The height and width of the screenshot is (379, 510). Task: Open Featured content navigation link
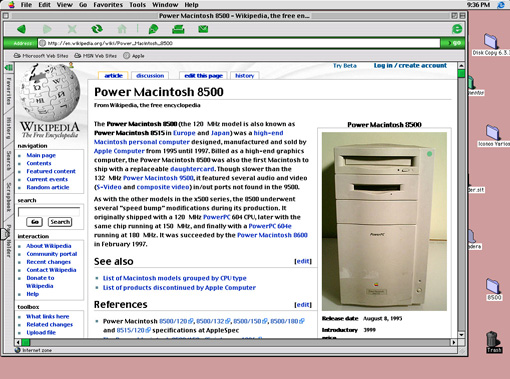point(51,171)
